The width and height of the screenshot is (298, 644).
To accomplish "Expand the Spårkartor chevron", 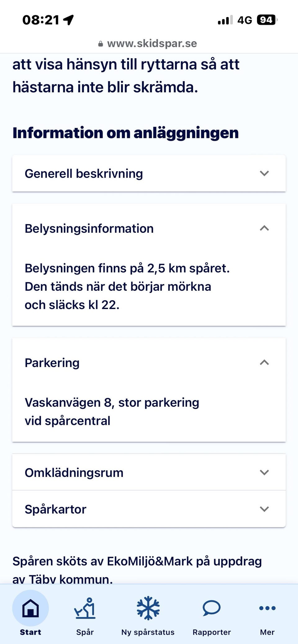I will pos(264,509).
